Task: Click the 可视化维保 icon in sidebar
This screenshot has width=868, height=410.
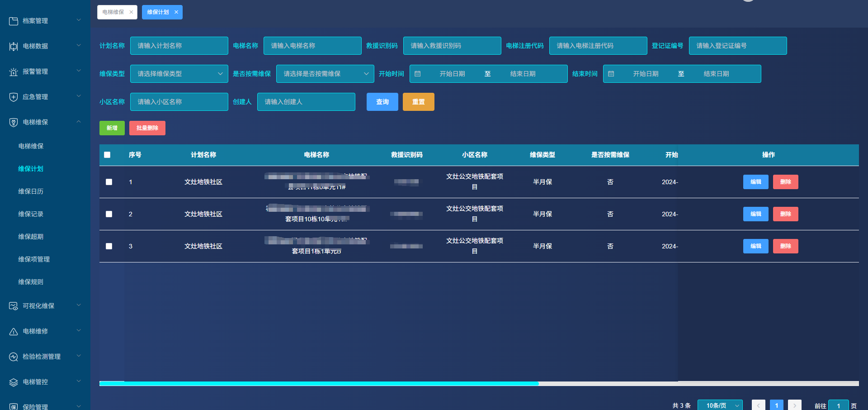Action: pos(14,306)
